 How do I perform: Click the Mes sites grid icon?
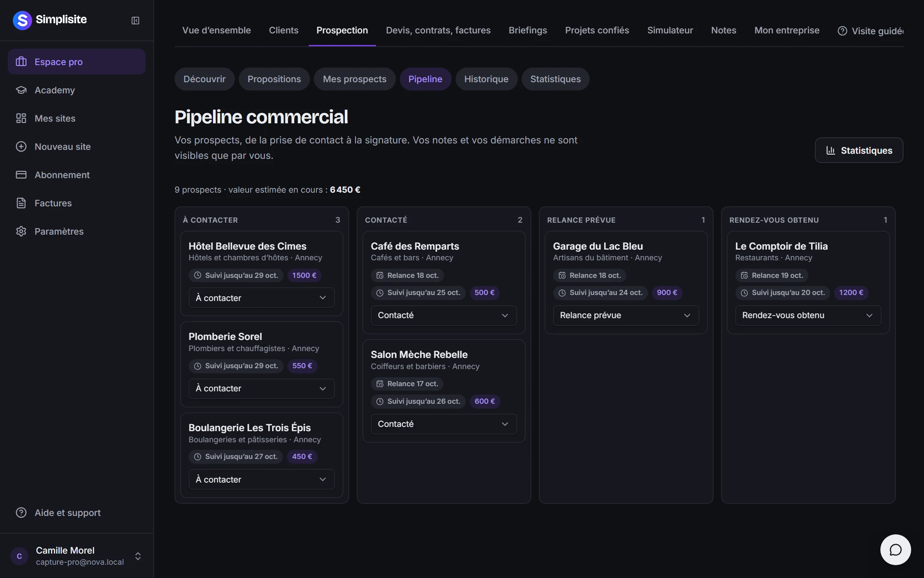pyautogui.click(x=21, y=118)
